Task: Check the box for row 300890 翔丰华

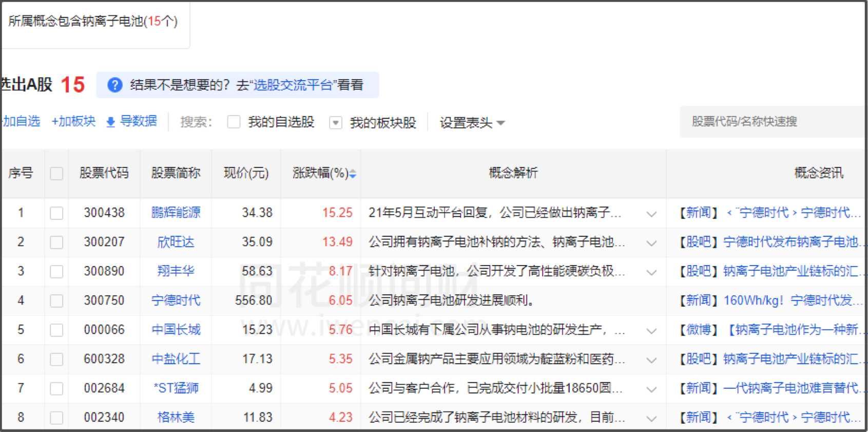Action: coord(56,271)
